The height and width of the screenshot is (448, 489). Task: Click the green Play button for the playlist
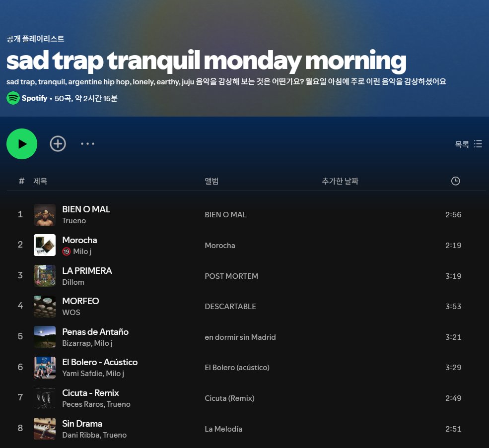pyautogui.click(x=21, y=143)
